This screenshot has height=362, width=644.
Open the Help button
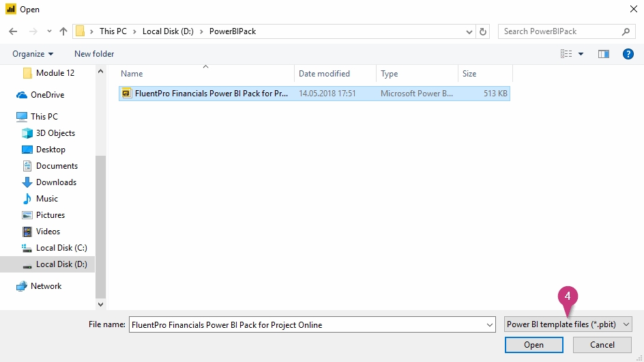[x=628, y=54]
